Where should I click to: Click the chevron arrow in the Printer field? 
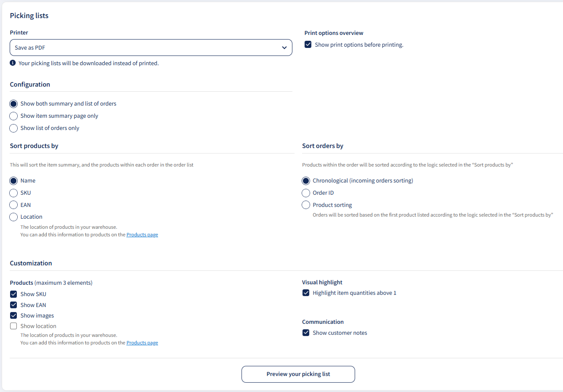click(x=284, y=48)
